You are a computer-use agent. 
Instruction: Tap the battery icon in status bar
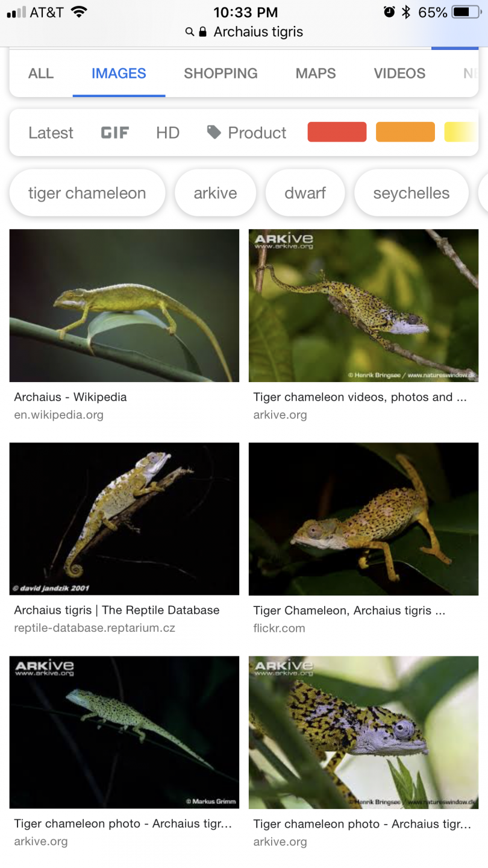click(467, 12)
